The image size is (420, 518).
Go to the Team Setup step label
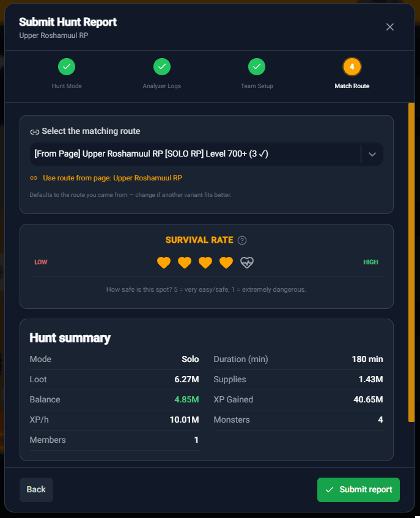click(x=257, y=86)
